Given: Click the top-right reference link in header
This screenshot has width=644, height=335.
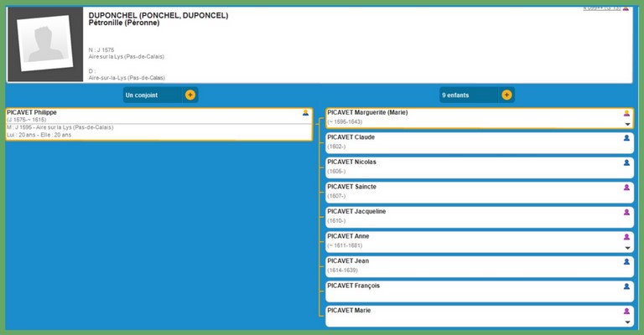Looking at the screenshot, I should 600,8.
